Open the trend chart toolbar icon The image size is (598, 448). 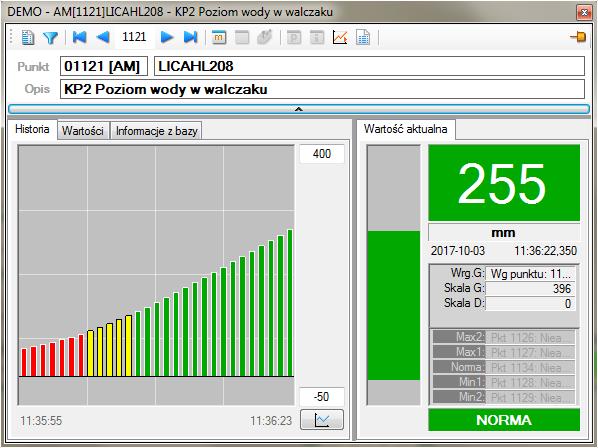(340, 37)
